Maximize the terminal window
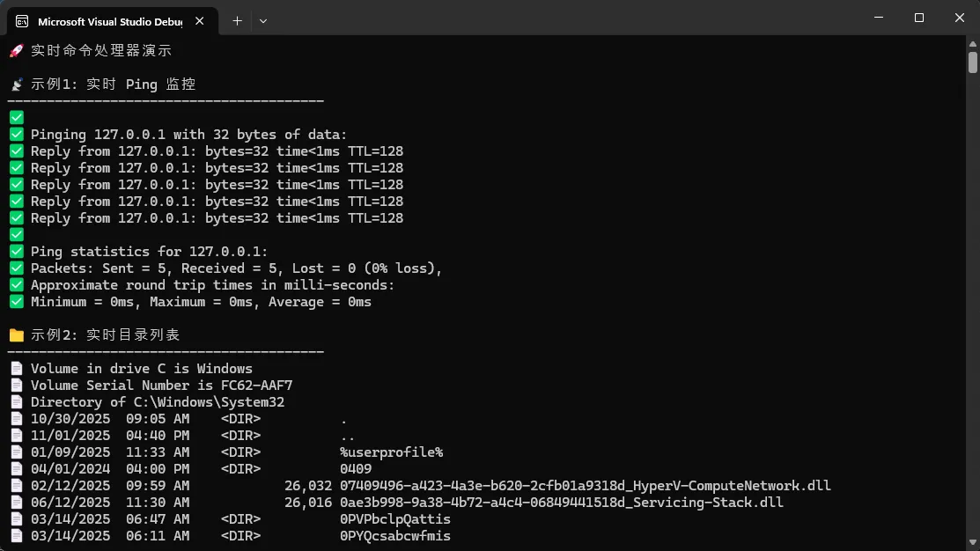This screenshot has height=551, width=980. click(x=919, y=18)
